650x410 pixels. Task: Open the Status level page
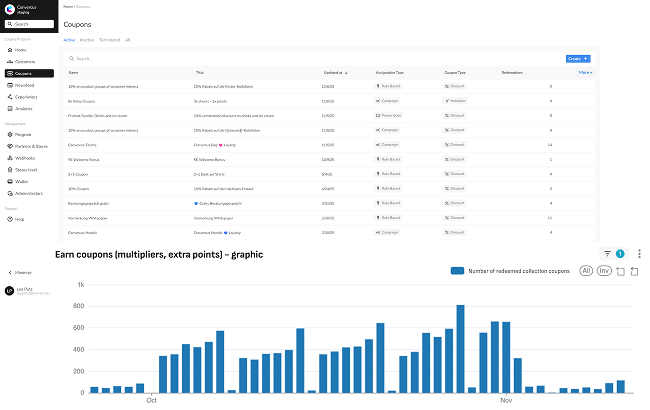[26, 170]
